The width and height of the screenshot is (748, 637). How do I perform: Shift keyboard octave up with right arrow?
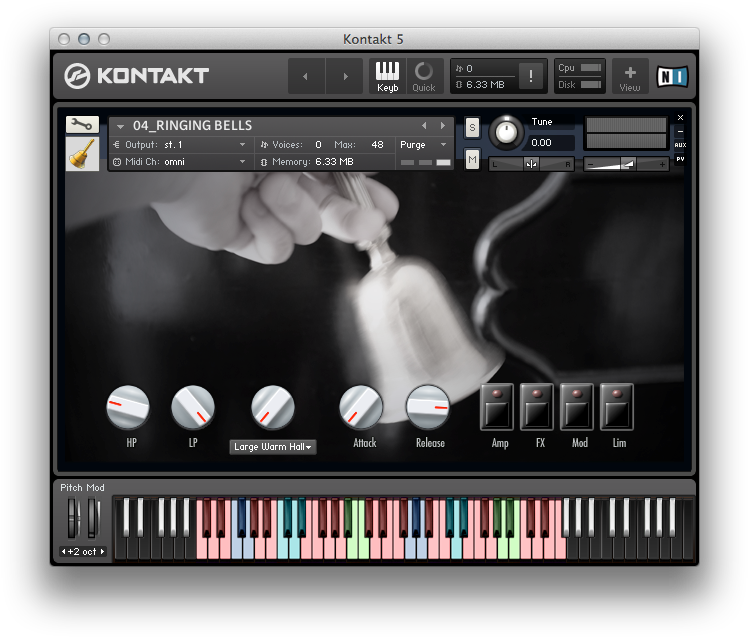(102, 552)
